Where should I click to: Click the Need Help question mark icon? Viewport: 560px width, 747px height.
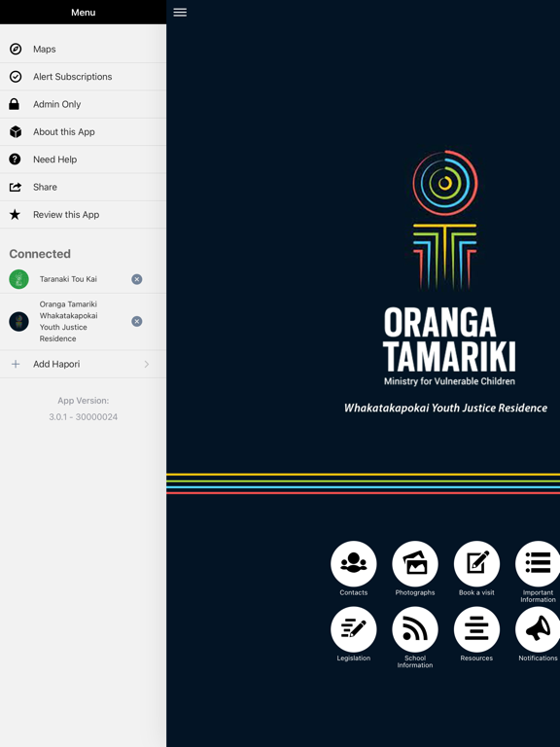(15, 160)
